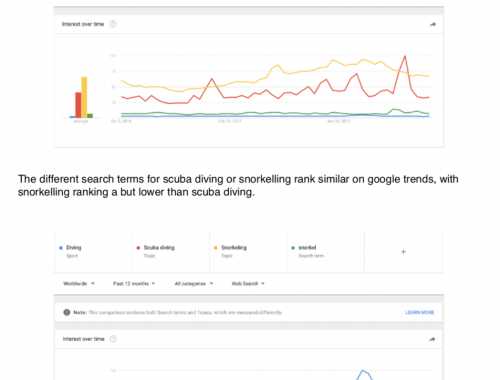Select the snorkel Search term comparison

pyautogui.click(x=326, y=252)
